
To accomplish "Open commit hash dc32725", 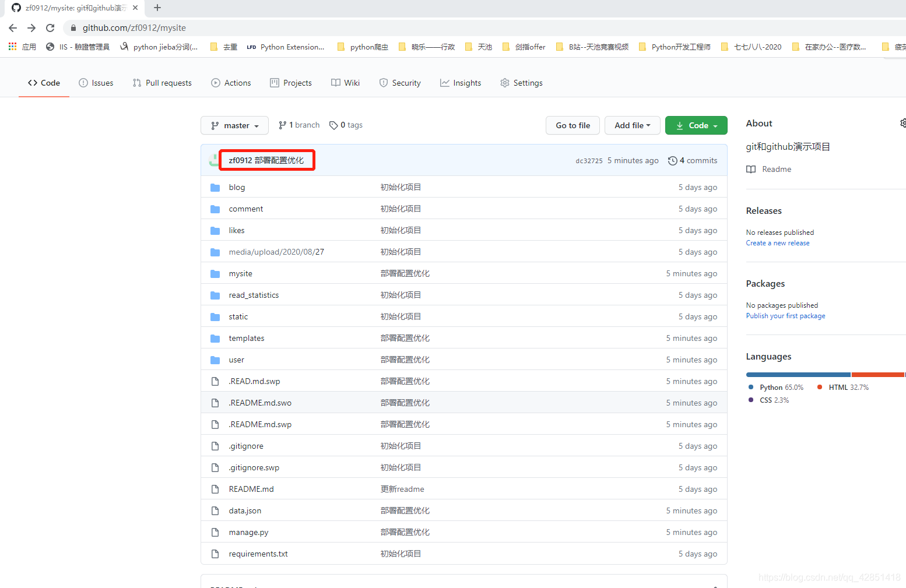I will pos(589,161).
